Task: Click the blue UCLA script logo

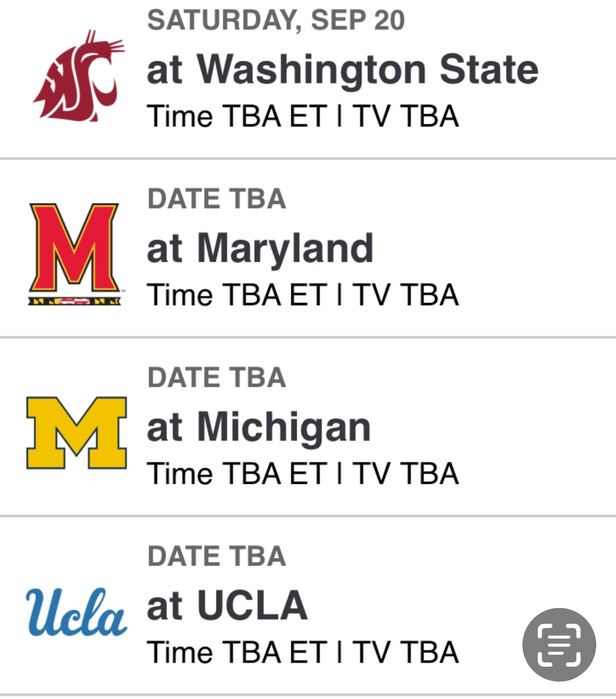Action: 77,611
